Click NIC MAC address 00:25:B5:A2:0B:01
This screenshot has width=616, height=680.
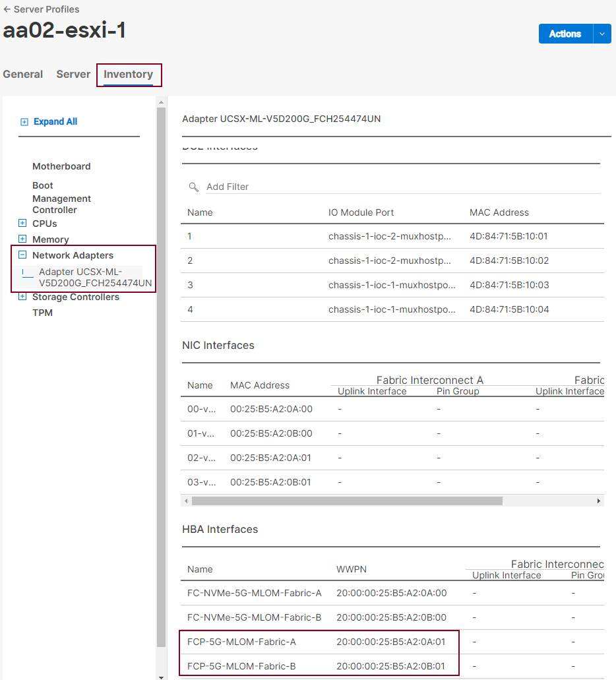click(x=270, y=482)
